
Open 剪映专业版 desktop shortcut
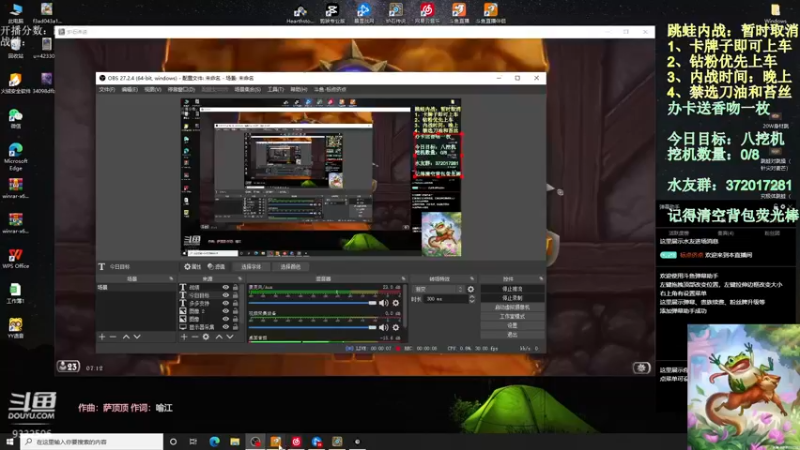tap(332, 13)
